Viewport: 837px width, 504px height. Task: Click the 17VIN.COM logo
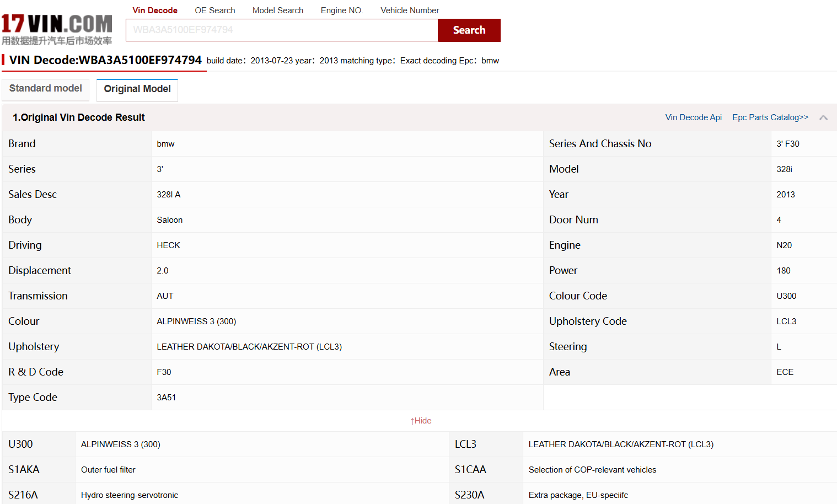[x=57, y=29]
